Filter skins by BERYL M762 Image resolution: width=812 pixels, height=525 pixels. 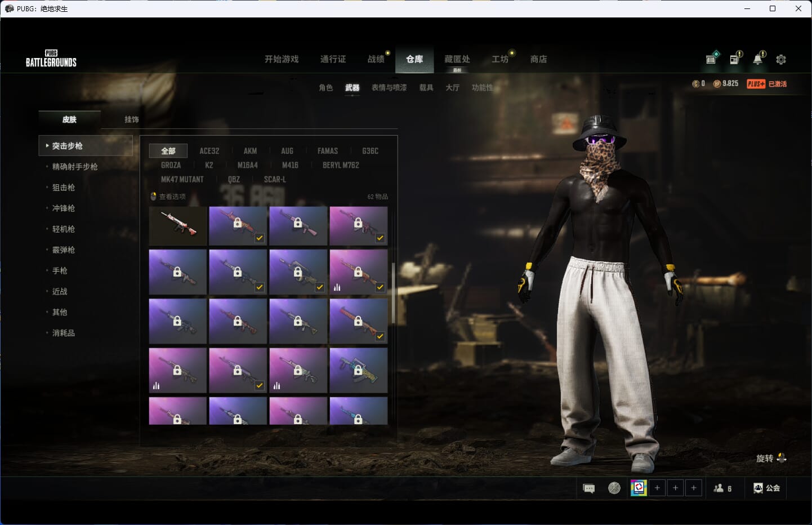(341, 165)
